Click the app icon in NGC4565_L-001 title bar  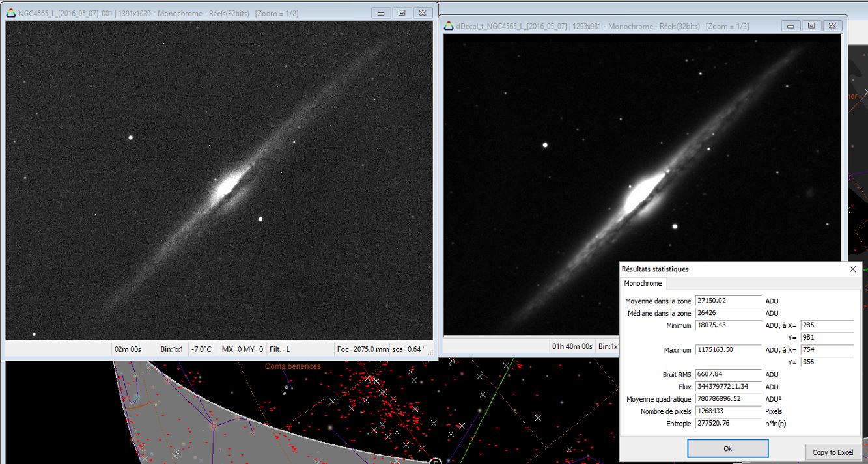[10, 13]
